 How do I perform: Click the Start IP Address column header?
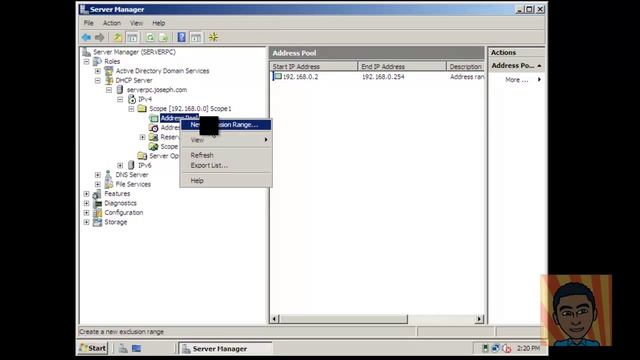(x=313, y=66)
